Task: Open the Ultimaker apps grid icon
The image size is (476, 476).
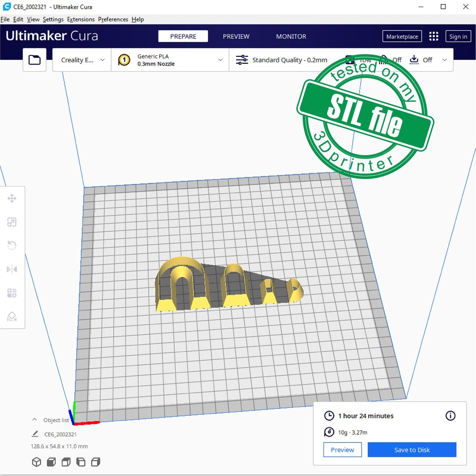Action: point(434,36)
